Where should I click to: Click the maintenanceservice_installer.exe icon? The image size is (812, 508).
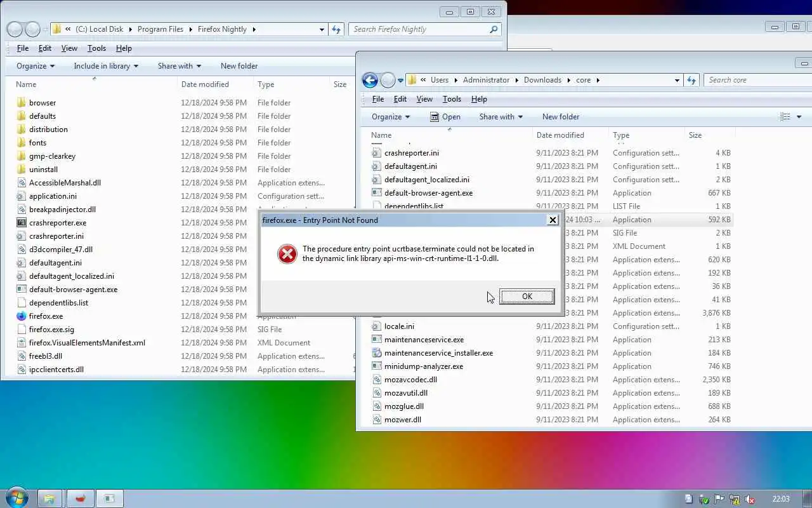point(376,352)
